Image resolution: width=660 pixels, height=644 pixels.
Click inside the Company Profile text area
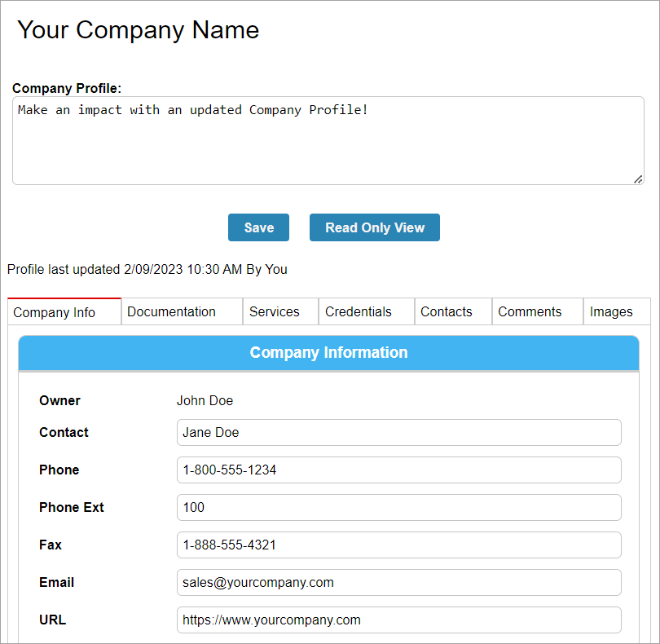[x=328, y=141]
